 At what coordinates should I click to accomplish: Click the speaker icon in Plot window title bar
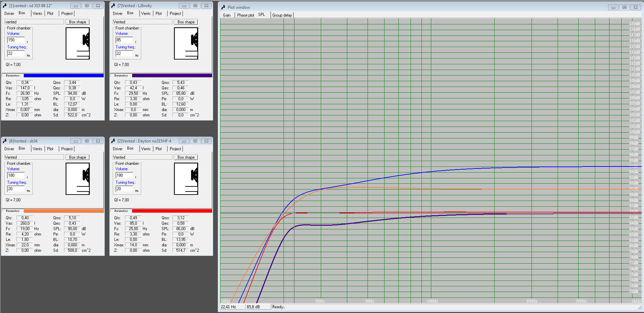coord(223,7)
